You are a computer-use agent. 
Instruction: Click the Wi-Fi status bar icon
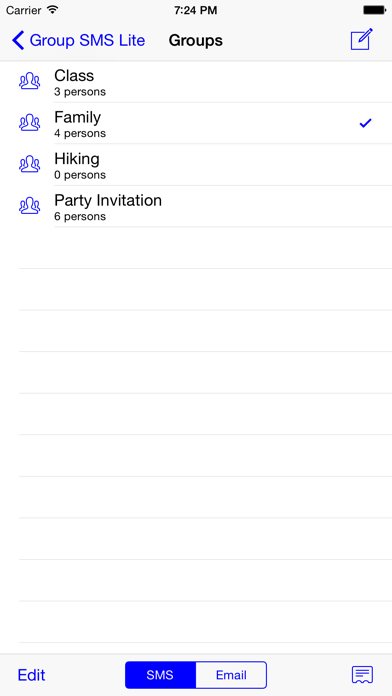point(53,9)
